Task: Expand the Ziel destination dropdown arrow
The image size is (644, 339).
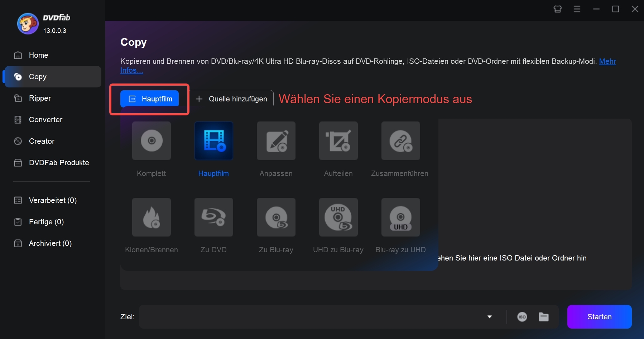Action: point(490,317)
